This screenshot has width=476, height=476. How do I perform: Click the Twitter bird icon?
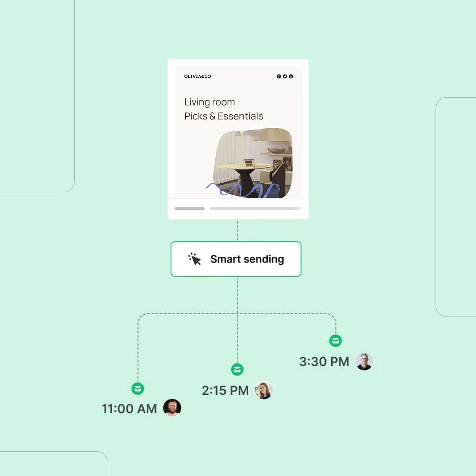[x=285, y=76]
